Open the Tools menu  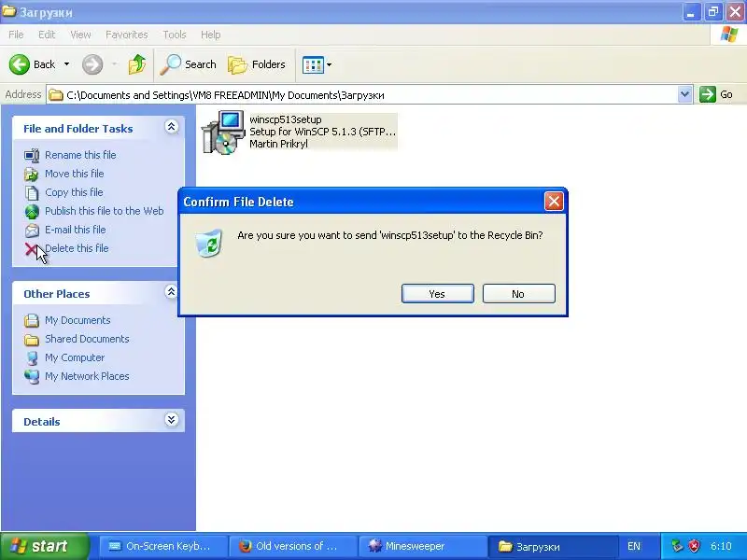pyautogui.click(x=175, y=35)
